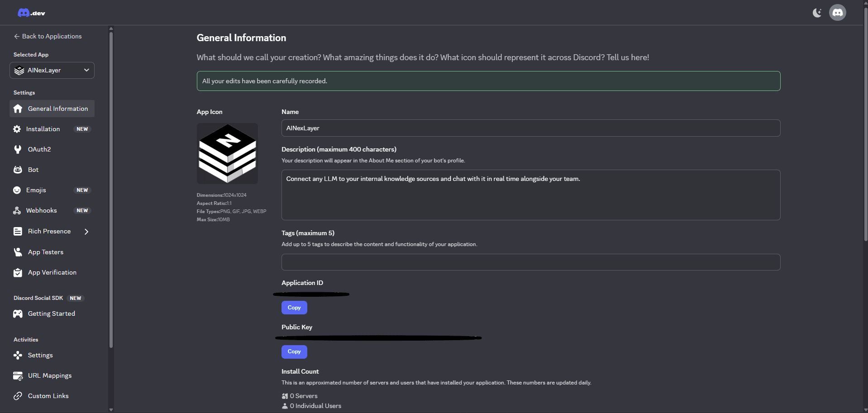Viewport: 868px width, 413px height.
Task: Open App Verification via its badge icon
Action: pyautogui.click(x=17, y=272)
